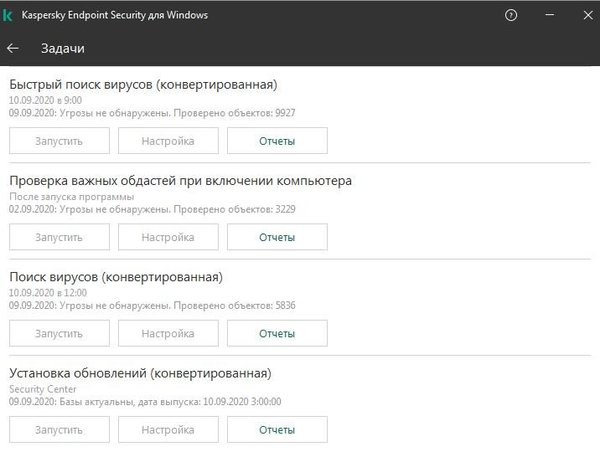Open Настройка for Установка обновлений
The height and width of the screenshot is (452, 600).
pos(168,429)
